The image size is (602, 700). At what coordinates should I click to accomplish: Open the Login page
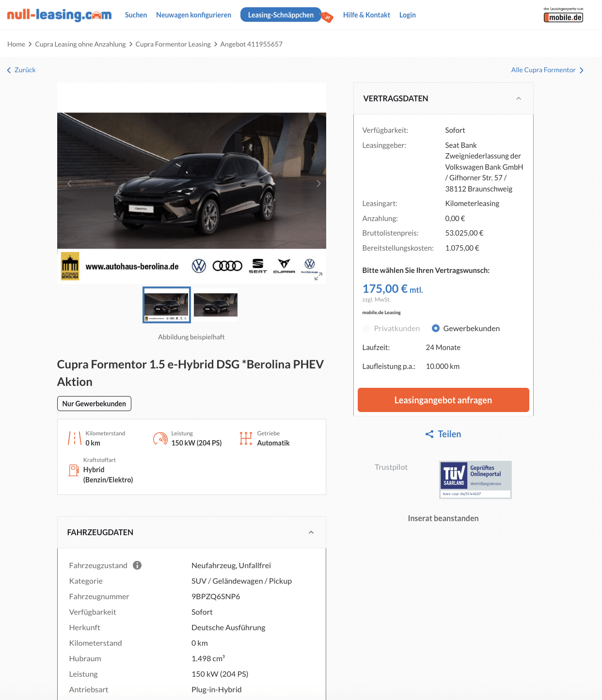pyautogui.click(x=407, y=15)
